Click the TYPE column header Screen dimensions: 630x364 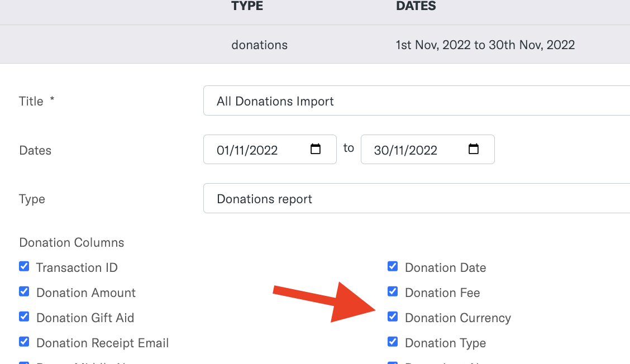coord(247,7)
